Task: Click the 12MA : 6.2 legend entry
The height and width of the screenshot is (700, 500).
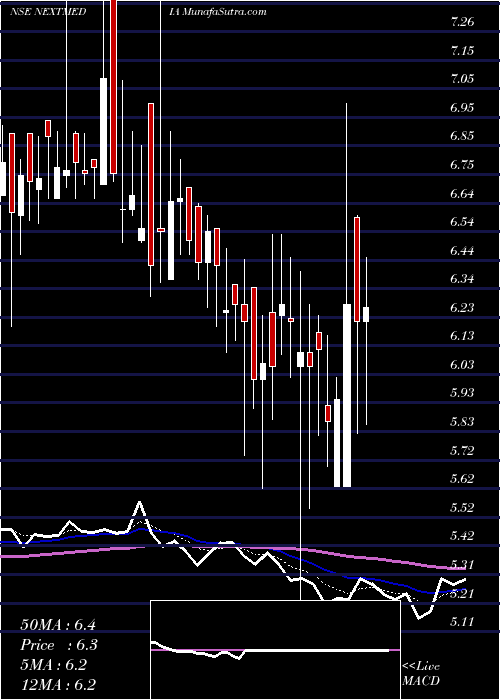Action: click(x=58, y=685)
